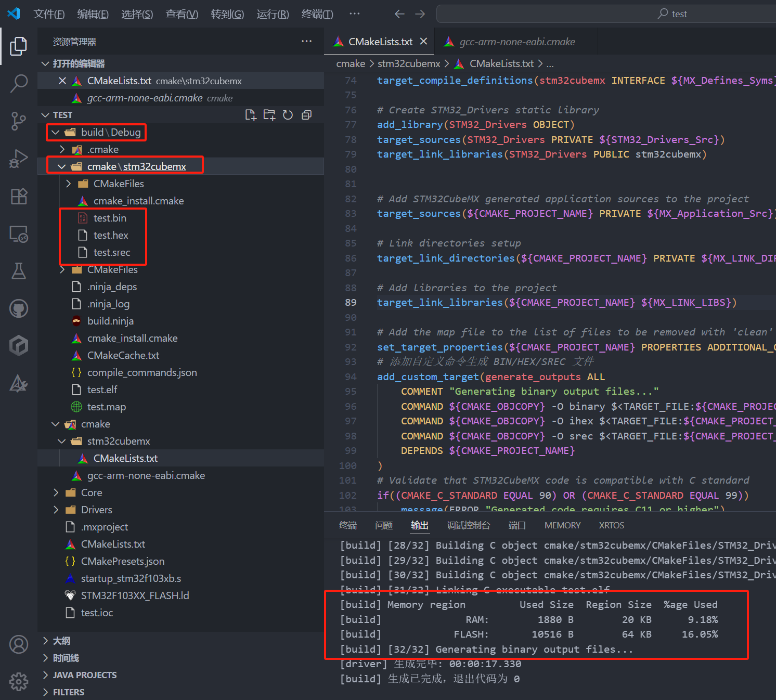The height and width of the screenshot is (700, 776).
Task: Open the Explorer view in activity bar
Action: pos(19,46)
